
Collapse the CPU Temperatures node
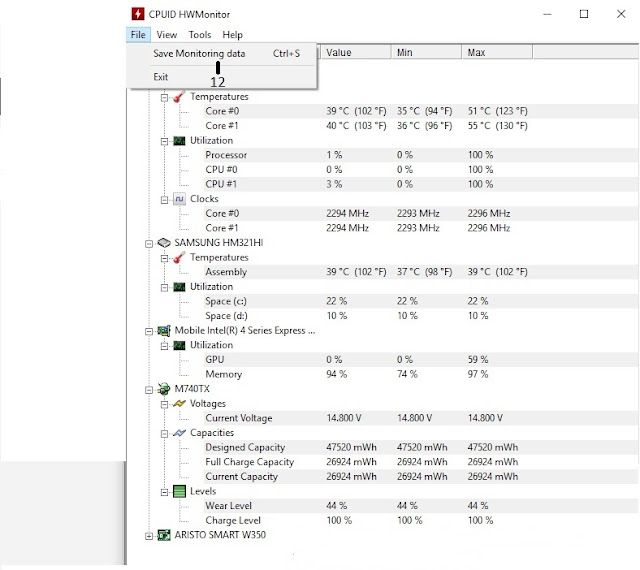click(164, 98)
